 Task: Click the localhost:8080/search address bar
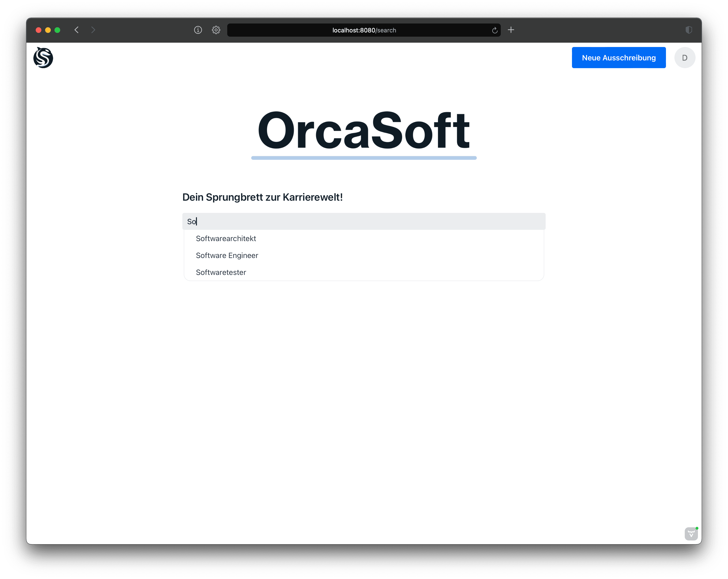click(x=364, y=30)
